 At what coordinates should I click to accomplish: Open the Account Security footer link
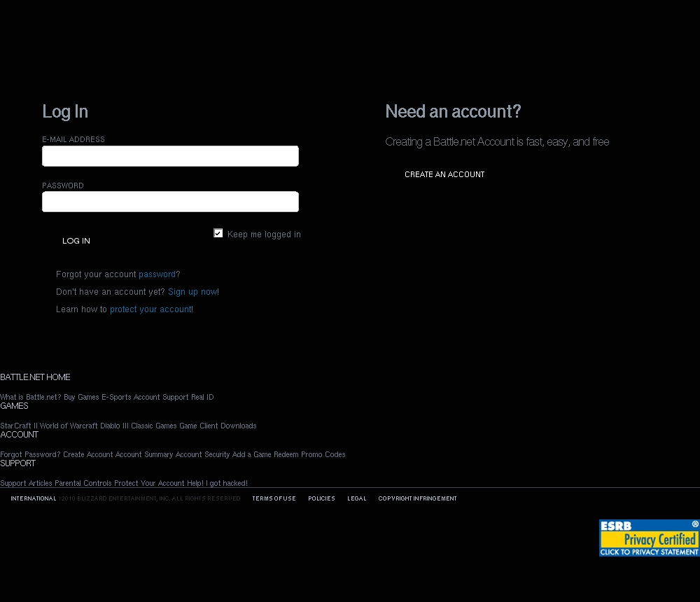tap(203, 454)
